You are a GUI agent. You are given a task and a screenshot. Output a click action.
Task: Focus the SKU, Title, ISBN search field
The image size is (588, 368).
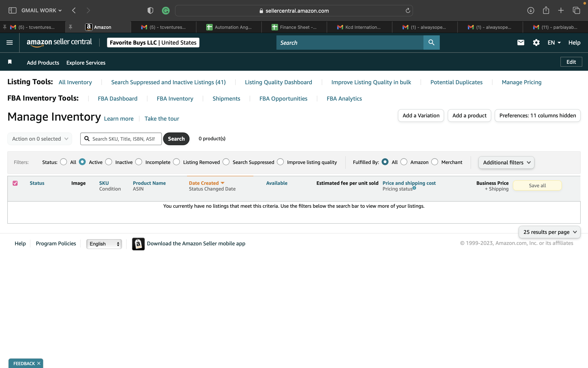121,139
